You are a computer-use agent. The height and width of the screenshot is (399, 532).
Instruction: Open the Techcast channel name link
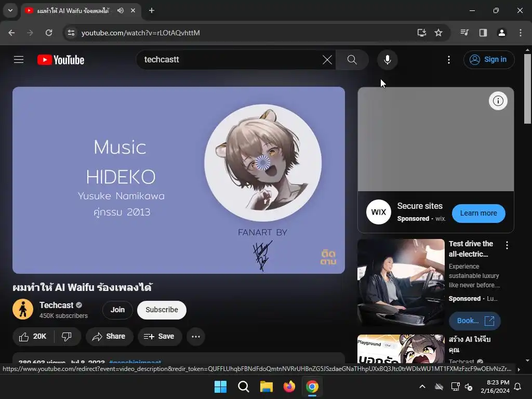(x=56, y=305)
